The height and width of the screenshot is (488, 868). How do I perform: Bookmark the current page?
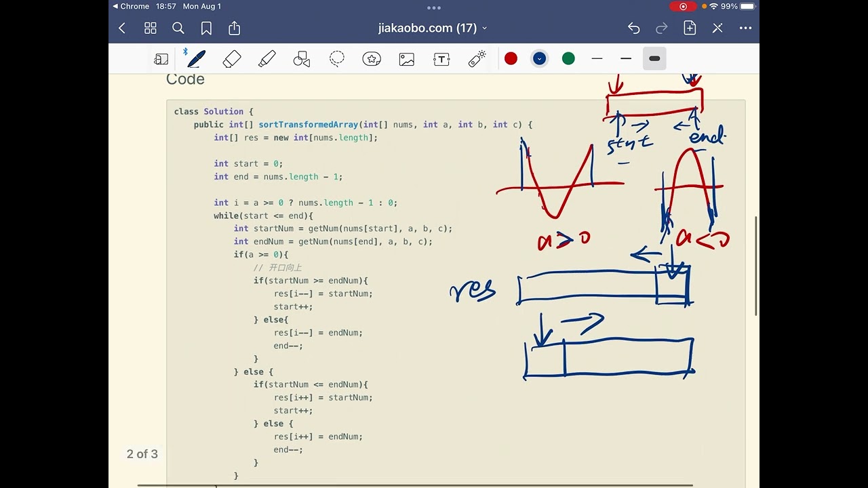[x=206, y=28]
